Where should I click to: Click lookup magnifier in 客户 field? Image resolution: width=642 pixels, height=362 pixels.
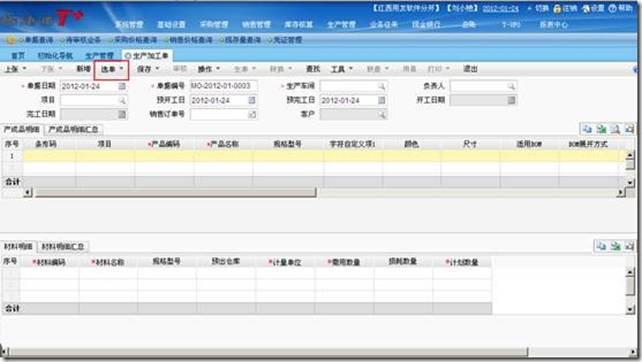click(x=382, y=115)
